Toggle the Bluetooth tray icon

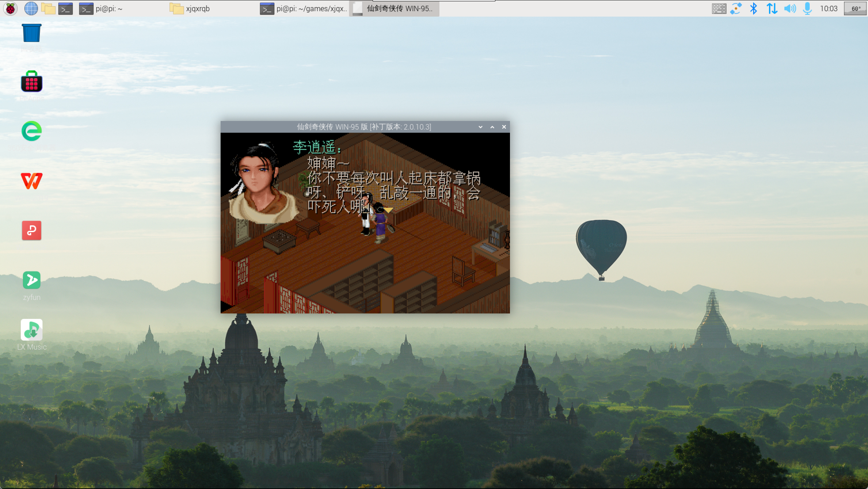click(x=753, y=8)
